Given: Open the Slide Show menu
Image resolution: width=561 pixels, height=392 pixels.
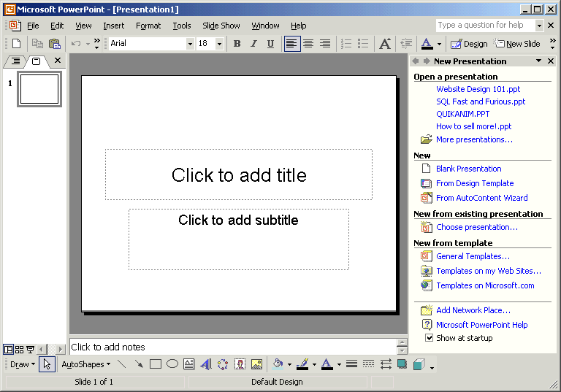Looking at the screenshot, I should tap(221, 26).
